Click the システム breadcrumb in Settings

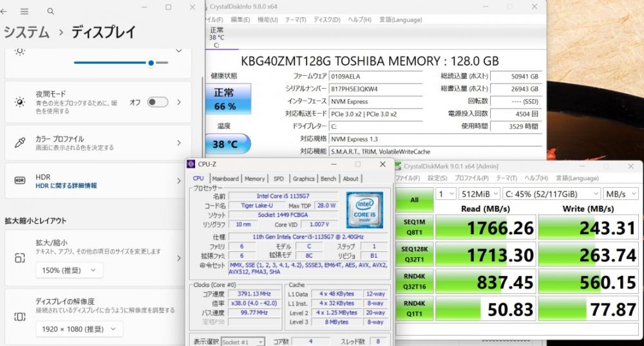click(x=26, y=32)
